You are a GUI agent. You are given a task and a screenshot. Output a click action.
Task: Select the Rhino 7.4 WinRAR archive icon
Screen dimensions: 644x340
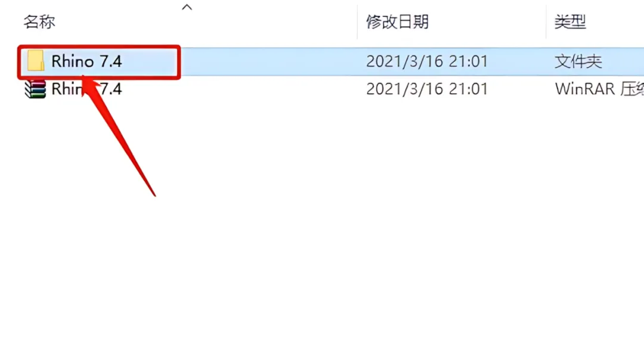35,89
